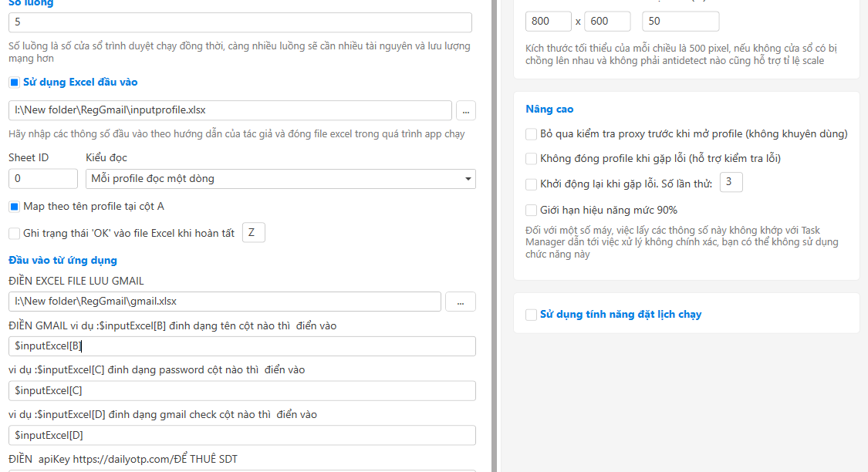The height and width of the screenshot is (472, 868).
Task: Enable 'Bỏ qua kiểm tra proxy' checkbox
Action: pos(531,133)
